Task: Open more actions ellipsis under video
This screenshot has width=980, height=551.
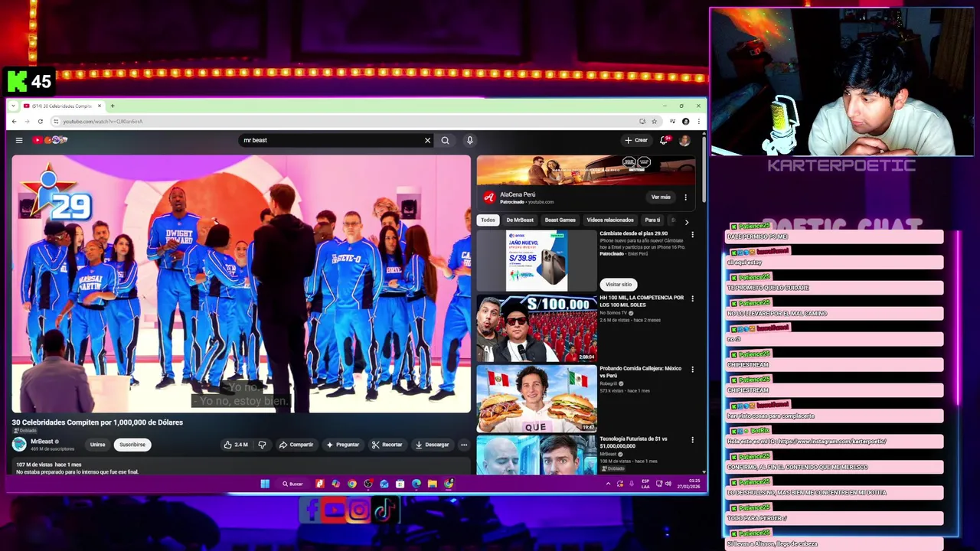Action: (463, 445)
